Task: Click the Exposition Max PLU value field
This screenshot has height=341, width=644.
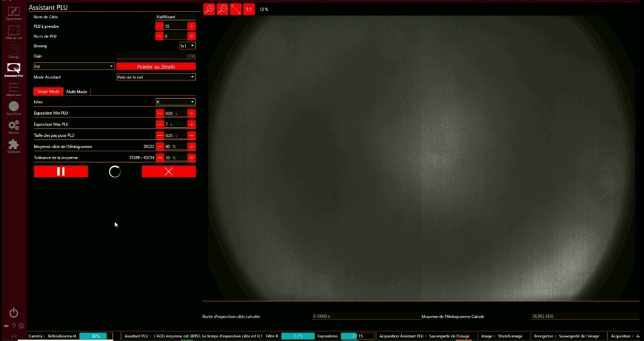Action: click(x=175, y=124)
